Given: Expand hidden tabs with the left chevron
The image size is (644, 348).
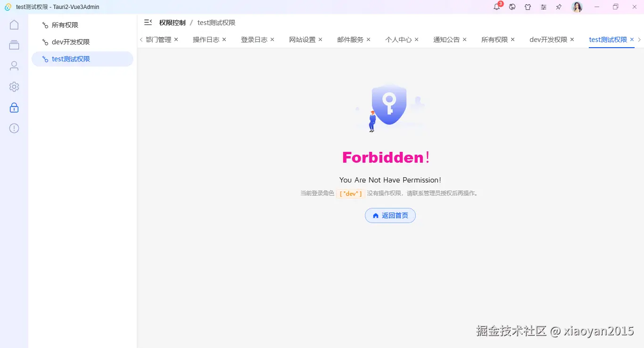Looking at the screenshot, I should [x=140, y=40].
